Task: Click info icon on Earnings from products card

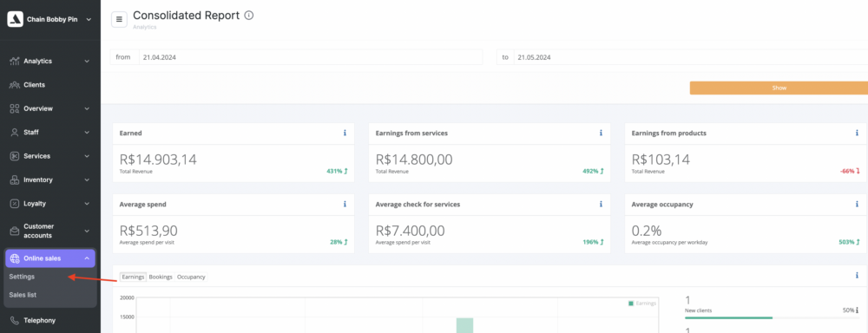Action: [x=857, y=134]
